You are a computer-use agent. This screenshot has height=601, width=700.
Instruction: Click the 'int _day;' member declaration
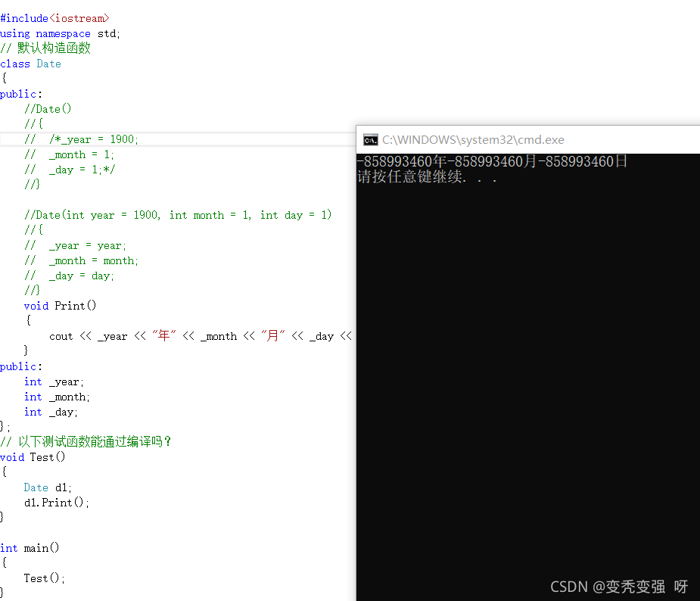click(51, 412)
